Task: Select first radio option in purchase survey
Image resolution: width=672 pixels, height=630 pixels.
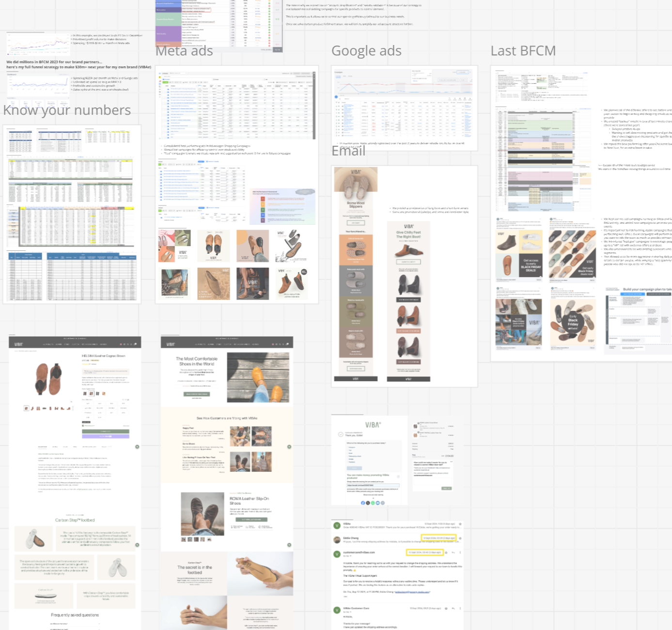Action: coord(347,447)
